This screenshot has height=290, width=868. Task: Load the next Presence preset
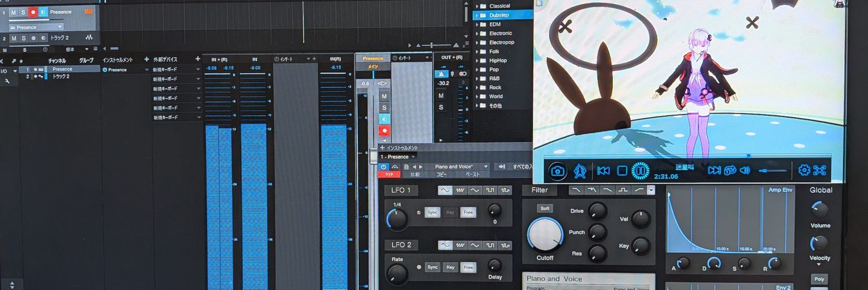click(421, 167)
